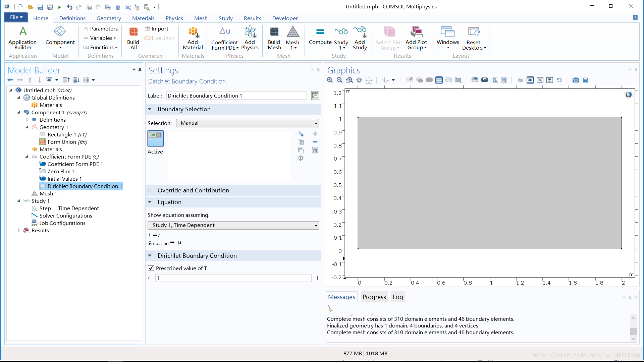Save the model with disk icon
The image size is (644, 362).
coord(40,7)
